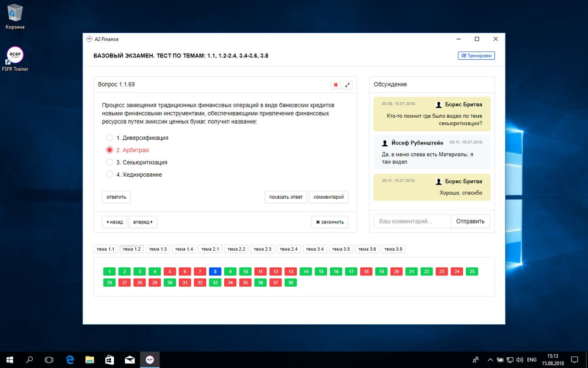Go to next question with вперед
This screenshot has height=368, width=588.
143,222
